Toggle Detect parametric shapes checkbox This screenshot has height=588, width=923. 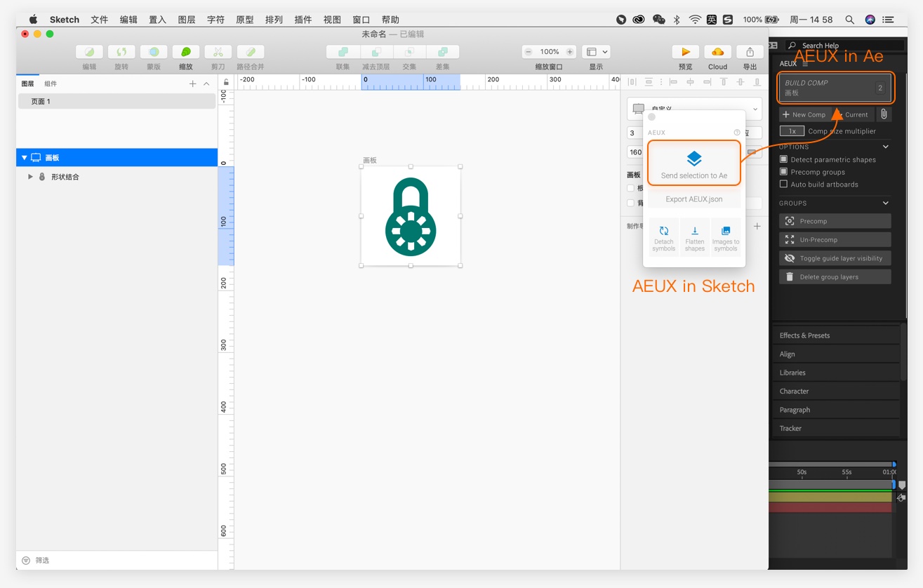click(783, 159)
